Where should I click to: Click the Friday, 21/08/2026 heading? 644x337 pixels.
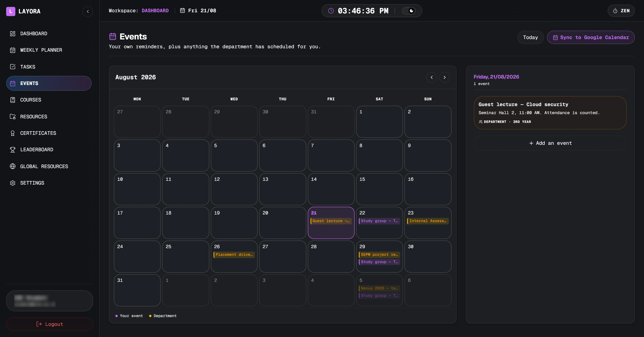(x=496, y=77)
